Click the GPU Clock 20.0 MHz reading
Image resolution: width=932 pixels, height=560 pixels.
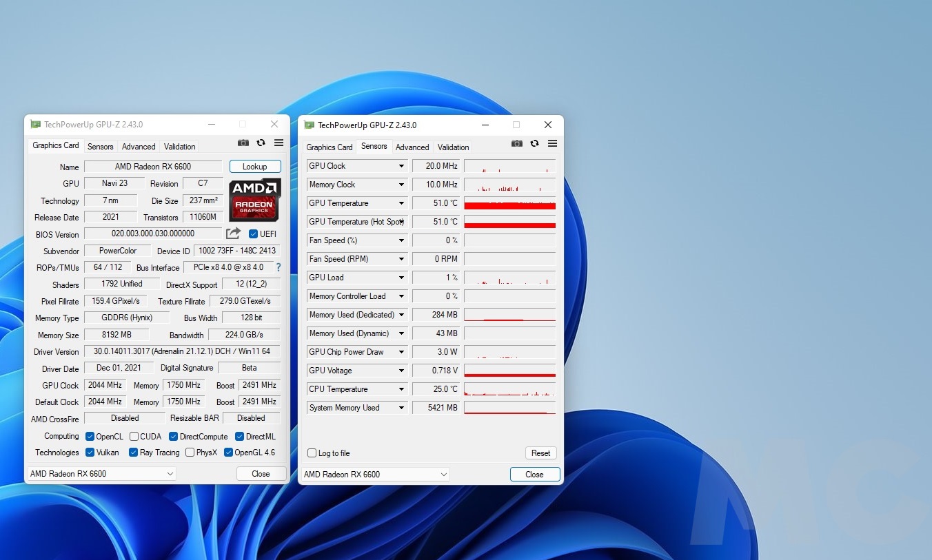[436, 166]
